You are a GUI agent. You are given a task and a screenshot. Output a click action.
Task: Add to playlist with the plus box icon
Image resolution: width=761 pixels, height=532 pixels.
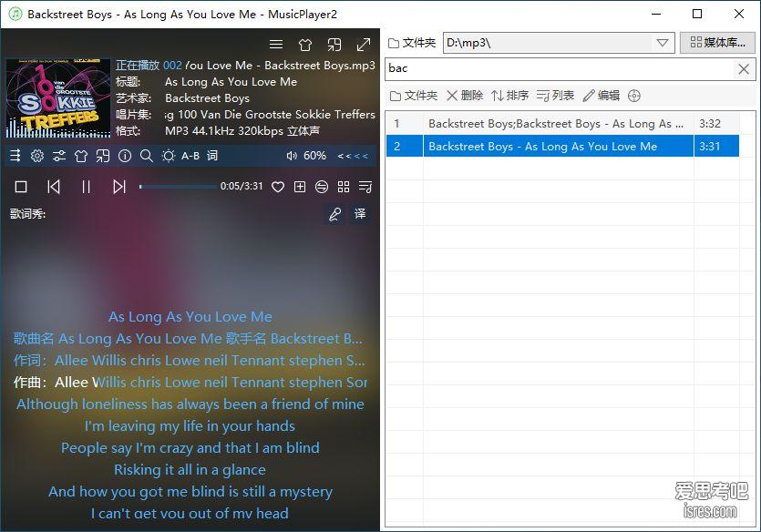click(x=300, y=187)
